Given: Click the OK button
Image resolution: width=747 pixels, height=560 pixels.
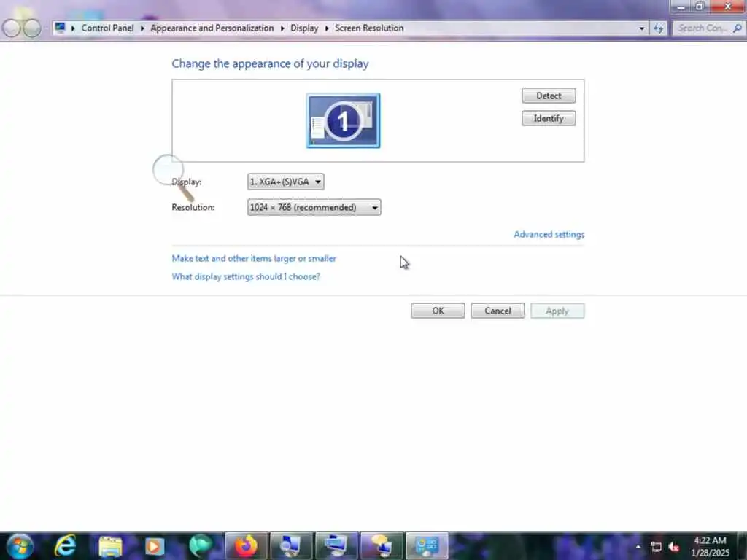Looking at the screenshot, I should 438,311.
